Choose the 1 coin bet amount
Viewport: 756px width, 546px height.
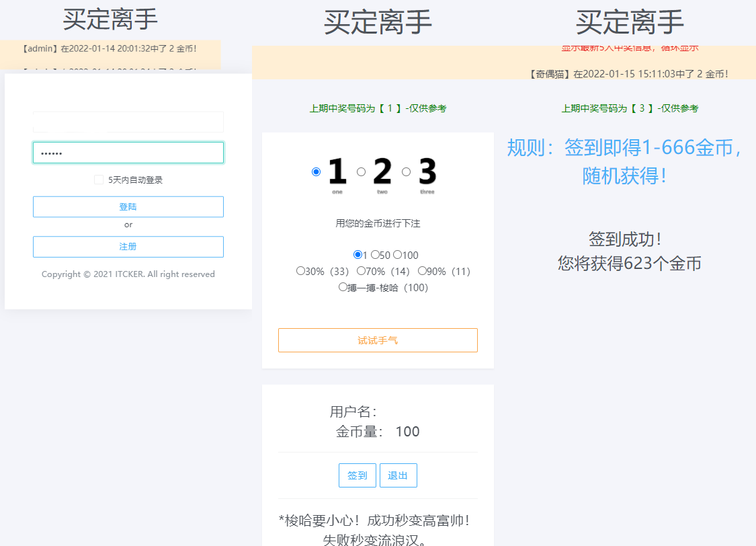(358, 254)
